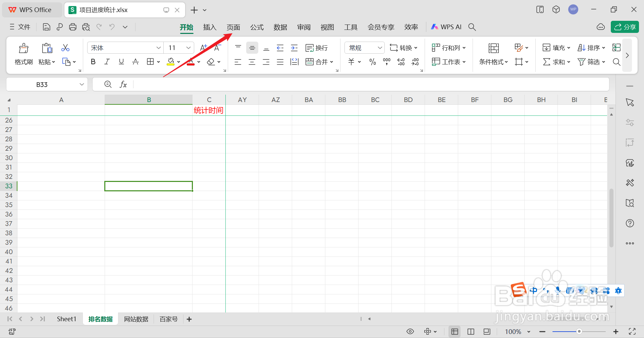Click the Find magnifier icon in ribbon
Viewport: 644px width, 338px height.
point(616,62)
